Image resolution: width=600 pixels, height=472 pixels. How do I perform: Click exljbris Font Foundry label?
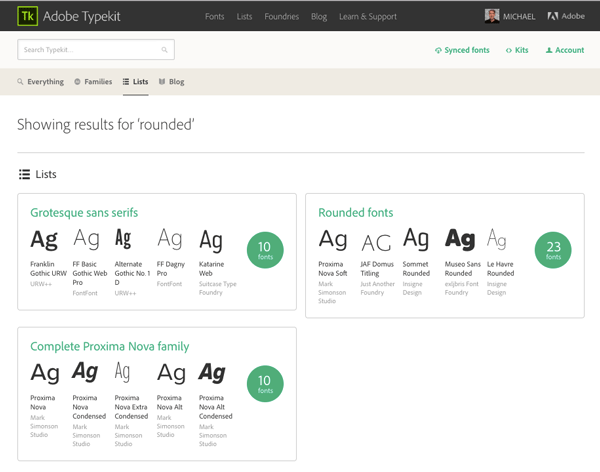461,288
